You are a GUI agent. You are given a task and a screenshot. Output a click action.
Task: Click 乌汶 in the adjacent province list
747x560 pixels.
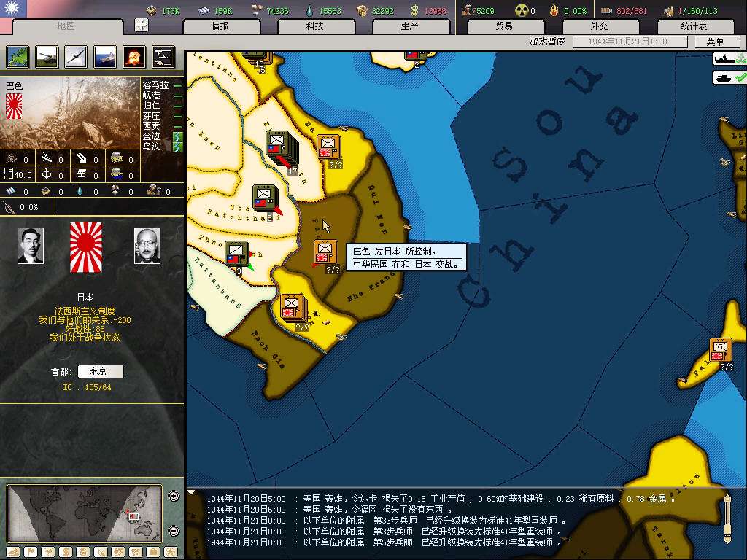[152, 146]
